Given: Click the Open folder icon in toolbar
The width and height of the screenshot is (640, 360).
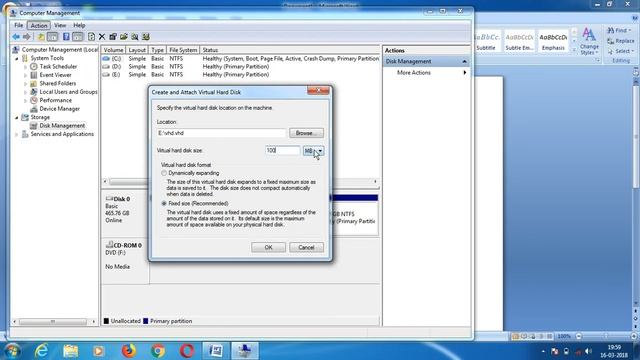Looking at the screenshot, I should pos(124,37).
